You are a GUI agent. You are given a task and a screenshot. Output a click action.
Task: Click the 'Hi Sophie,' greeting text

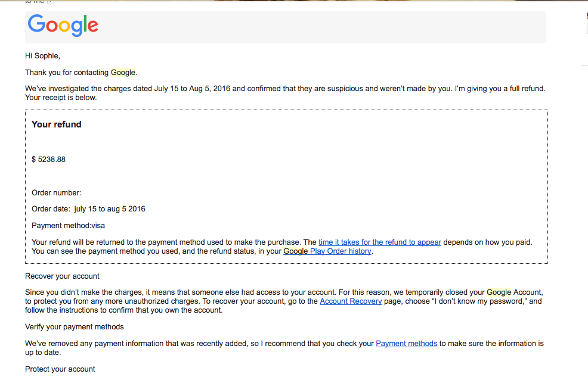coord(42,56)
